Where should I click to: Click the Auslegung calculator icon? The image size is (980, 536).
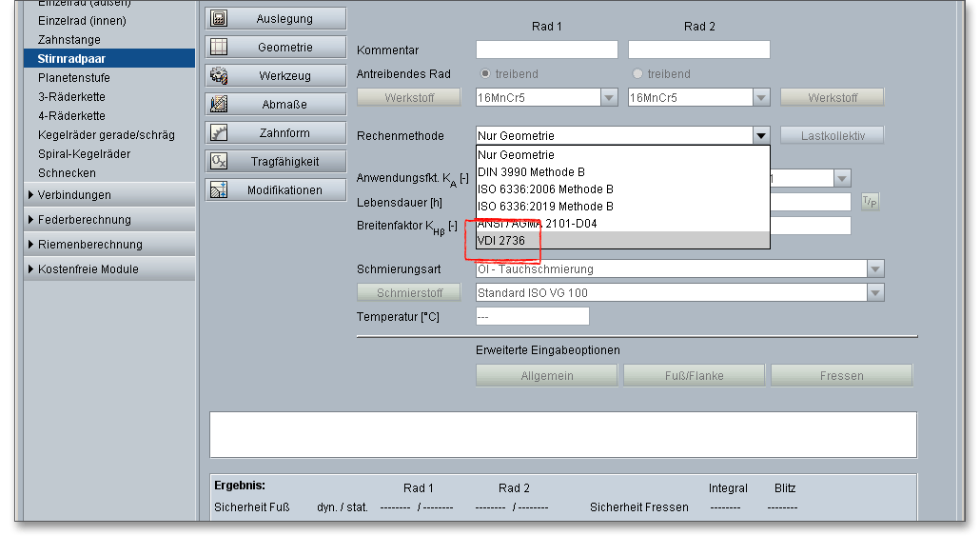point(218,18)
